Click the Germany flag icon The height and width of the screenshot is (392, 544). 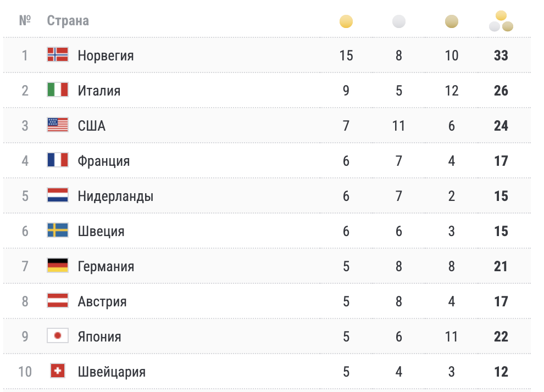click(x=58, y=266)
